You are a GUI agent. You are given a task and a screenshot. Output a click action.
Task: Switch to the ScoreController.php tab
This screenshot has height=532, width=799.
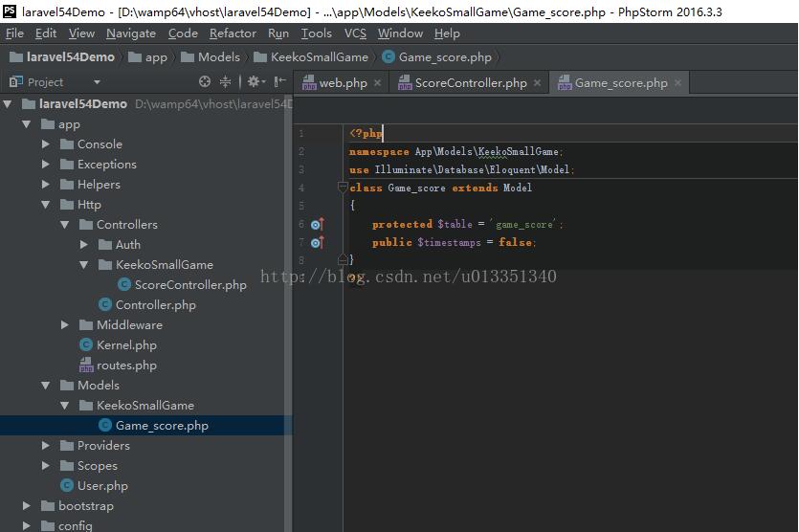point(469,83)
